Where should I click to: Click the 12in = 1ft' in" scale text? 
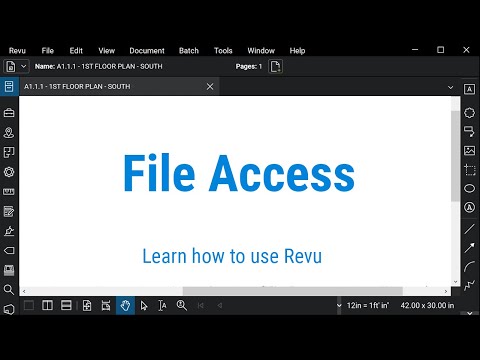[x=368, y=305]
